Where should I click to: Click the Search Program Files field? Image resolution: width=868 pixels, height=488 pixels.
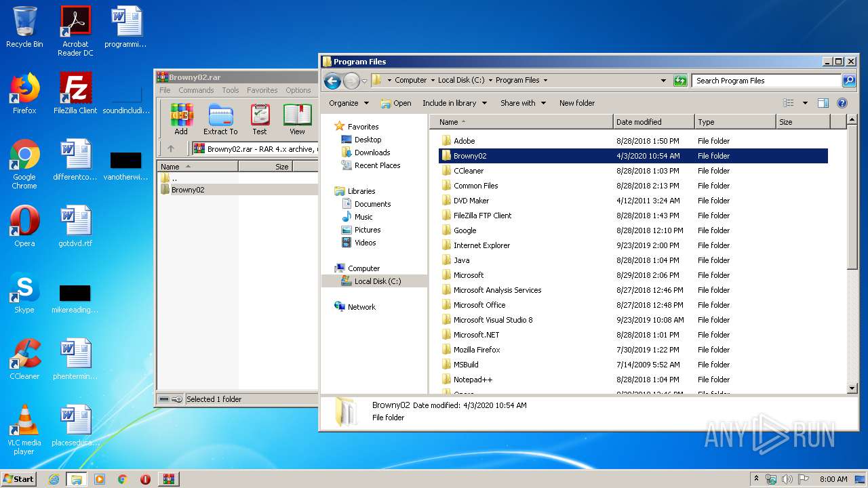(x=766, y=81)
